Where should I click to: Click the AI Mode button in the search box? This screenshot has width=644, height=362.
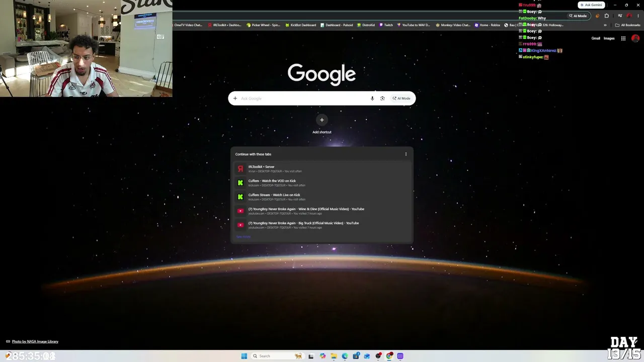tap(401, 99)
